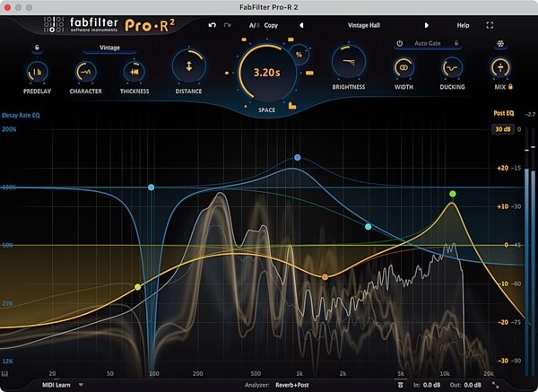Click the -2.7 peak level readout
538x392 pixels.
531,114
